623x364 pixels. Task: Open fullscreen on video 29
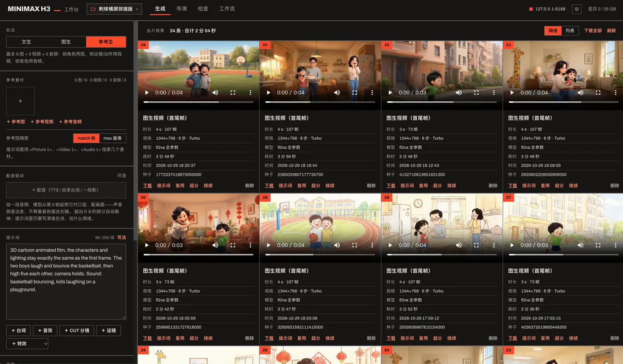[x=355, y=245]
